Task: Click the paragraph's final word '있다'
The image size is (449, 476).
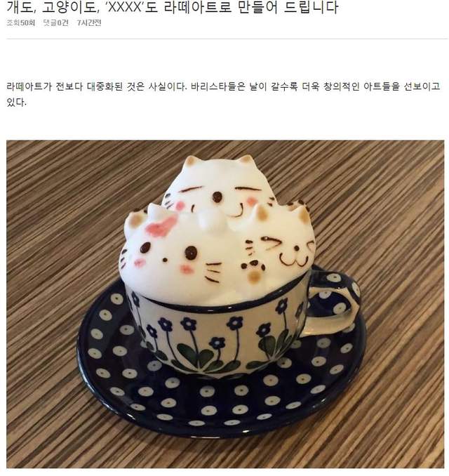Action: click(x=15, y=102)
